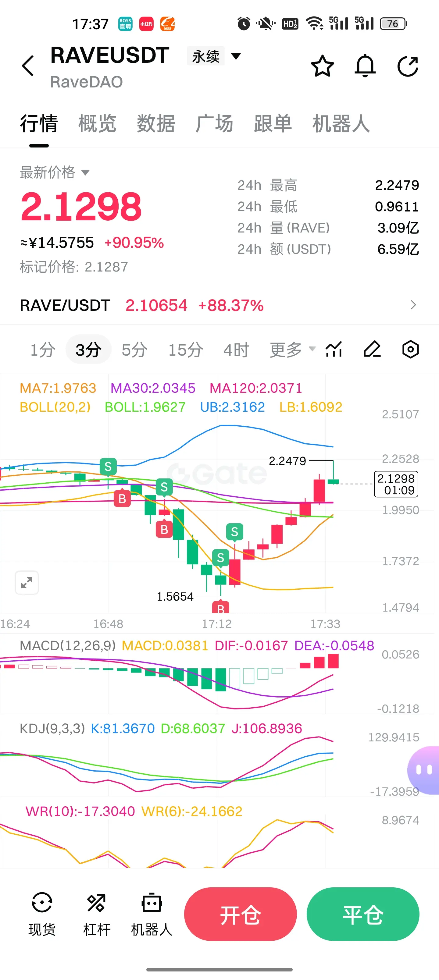Open RAVE/USDT spot pair row chevron

tap(413, 305)
